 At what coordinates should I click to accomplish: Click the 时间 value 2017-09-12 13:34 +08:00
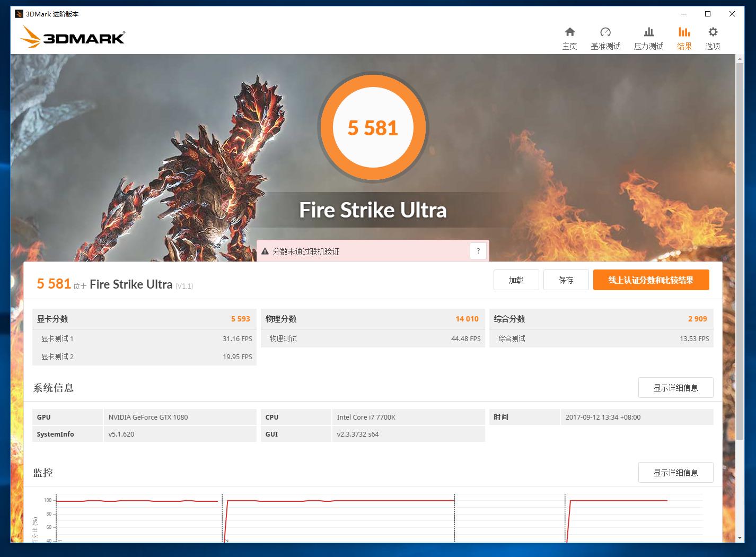603,417
